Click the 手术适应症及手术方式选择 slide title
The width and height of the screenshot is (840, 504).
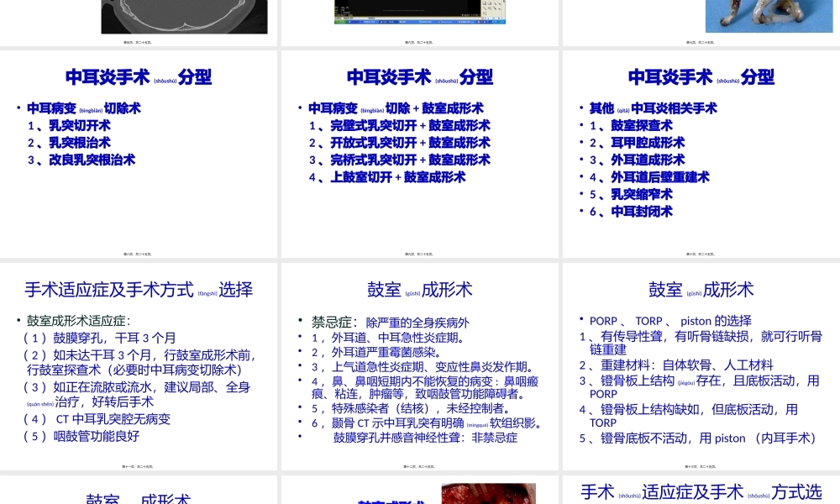coord(139,290)
